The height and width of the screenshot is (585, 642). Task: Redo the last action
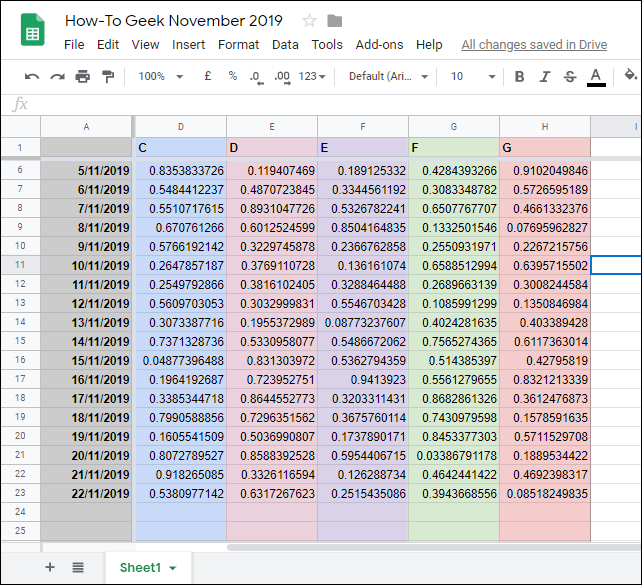pos(57,77)
